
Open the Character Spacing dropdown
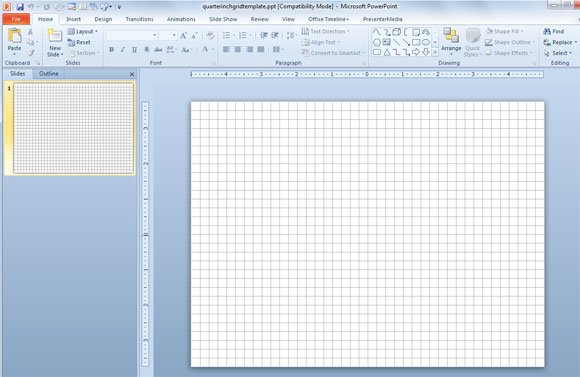click(x=171, y=50)
